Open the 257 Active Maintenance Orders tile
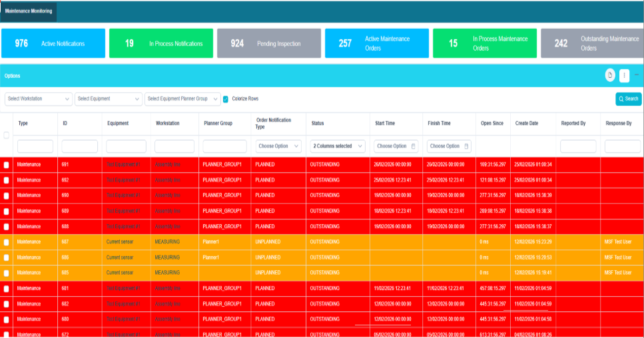Screen dimensions: 644x338 [x=376, y=44]
